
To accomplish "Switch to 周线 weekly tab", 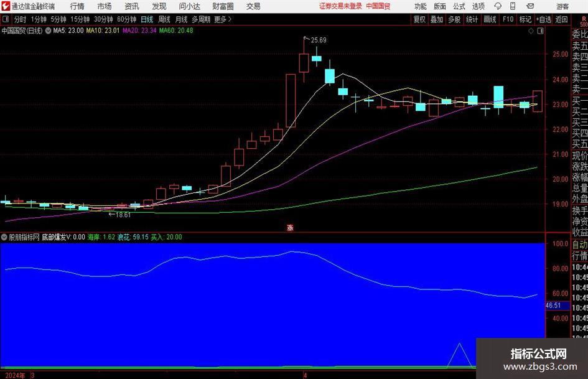I will tap(164, 19).
